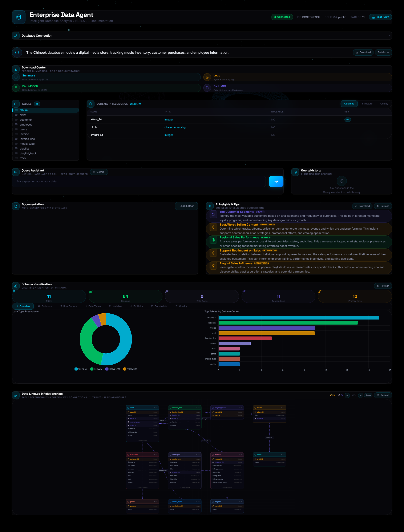This screenshot has height=532, width=404.
Task: Switch to the Structure tab
Action: tap(367, 104)
